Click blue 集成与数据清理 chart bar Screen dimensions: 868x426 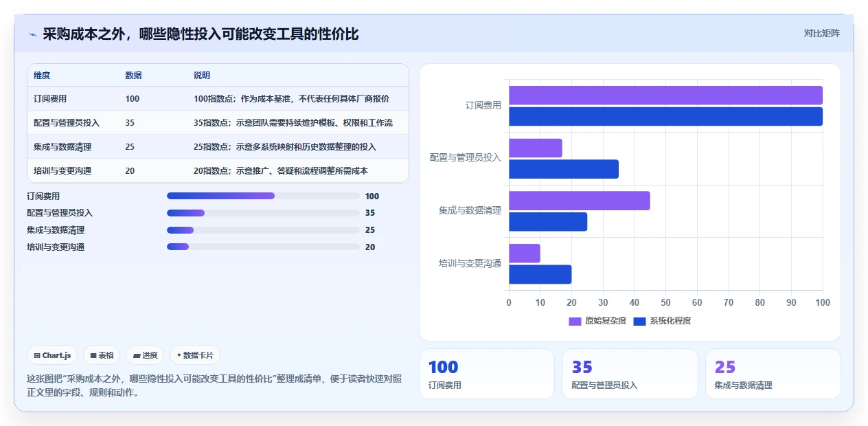[x=548, y=222]
